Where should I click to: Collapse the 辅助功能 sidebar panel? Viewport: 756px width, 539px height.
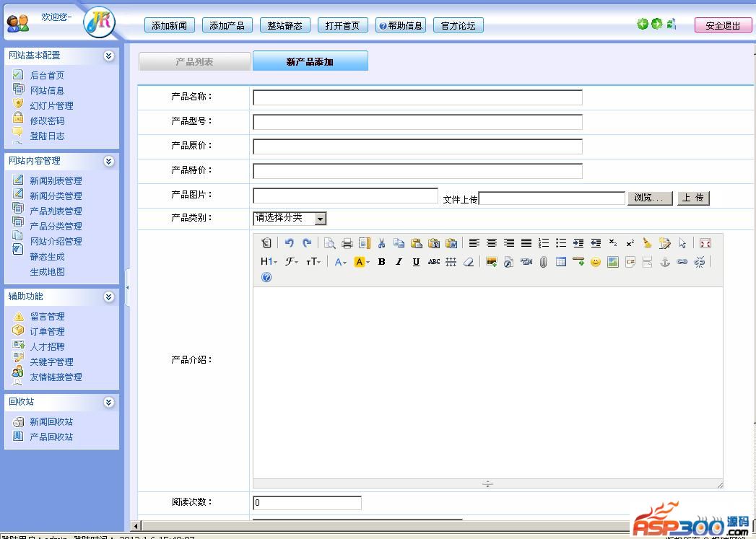tap(108, 297)
